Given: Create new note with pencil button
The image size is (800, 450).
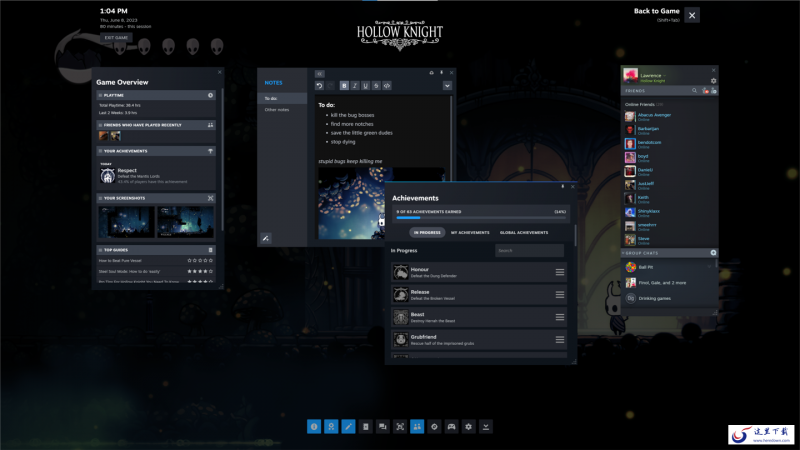Looking at the screenshot, I should pyautogui.click(x=266, y=238).
